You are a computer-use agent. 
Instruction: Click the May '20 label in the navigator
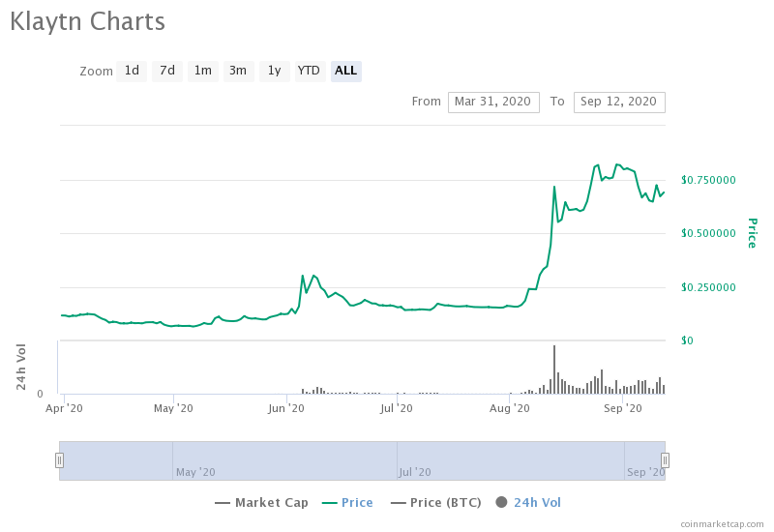click(195, 472)
